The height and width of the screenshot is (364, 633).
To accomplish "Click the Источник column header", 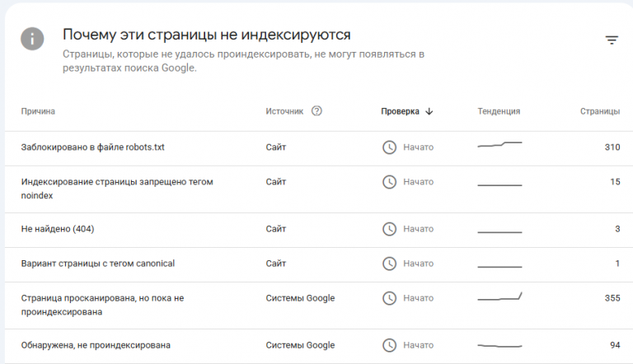I will pos(284,111).
